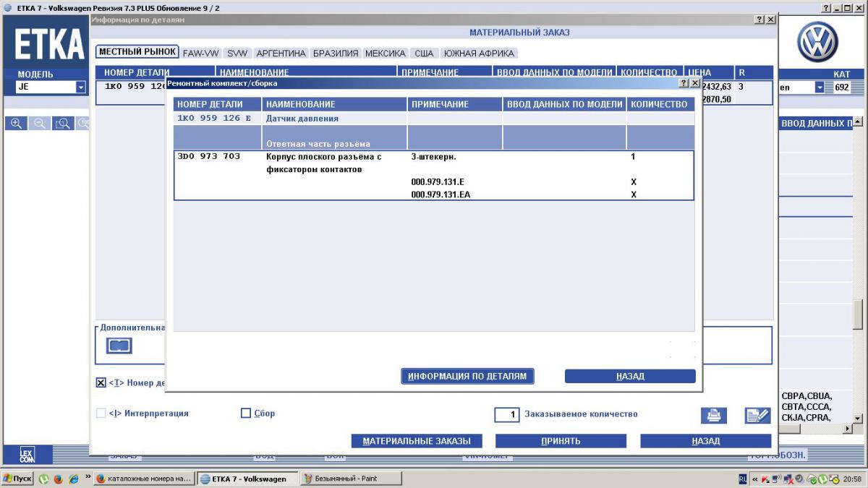Click the МАТЕРИАЛЬНЫЕ ЗАКАЗЫ button
Screen dimensions: 868x488
(x=417, y=441)
